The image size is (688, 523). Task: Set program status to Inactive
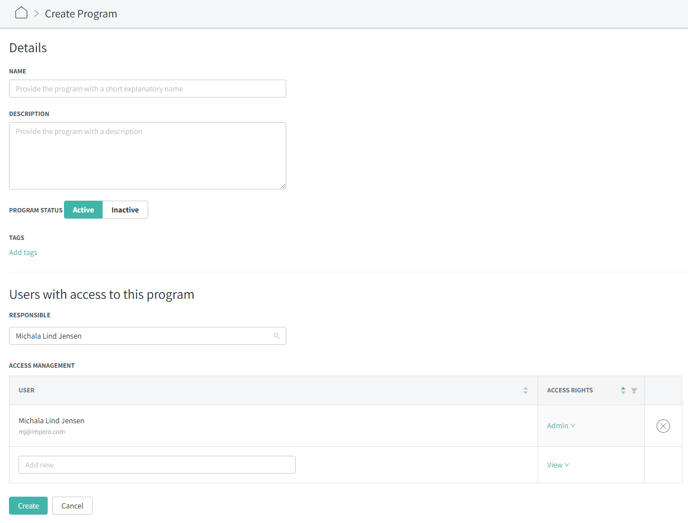coord(125,210)
